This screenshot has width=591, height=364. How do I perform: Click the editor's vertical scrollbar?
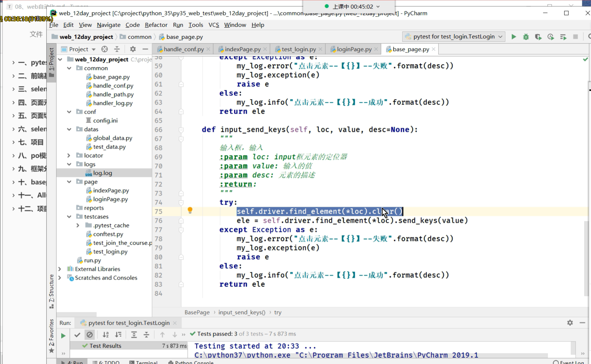(x=586, y=258)
